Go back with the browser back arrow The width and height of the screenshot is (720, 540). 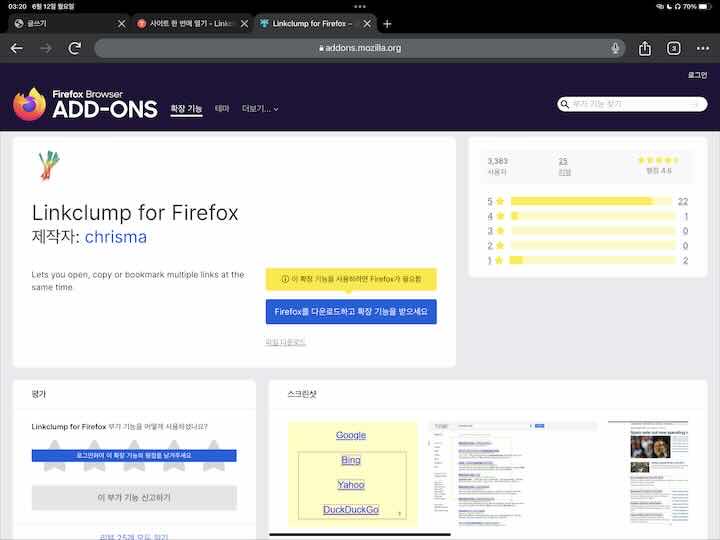pyautogui.click(x=17, y=48)
